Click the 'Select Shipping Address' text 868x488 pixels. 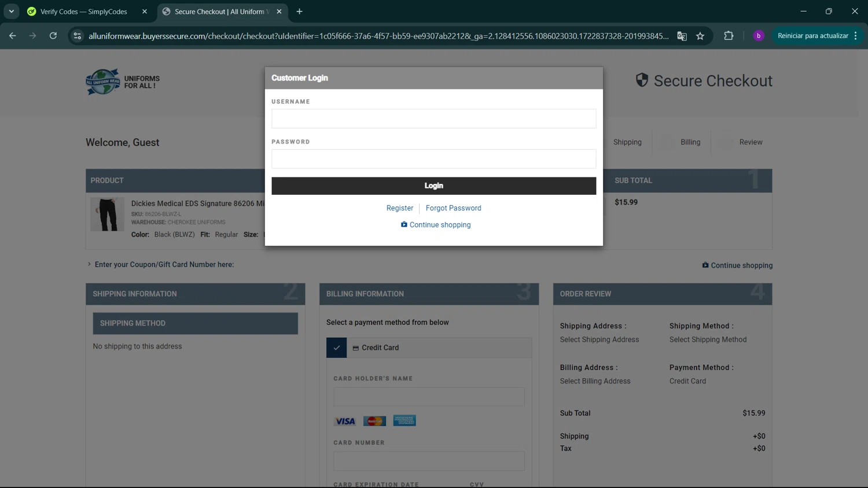599,340
